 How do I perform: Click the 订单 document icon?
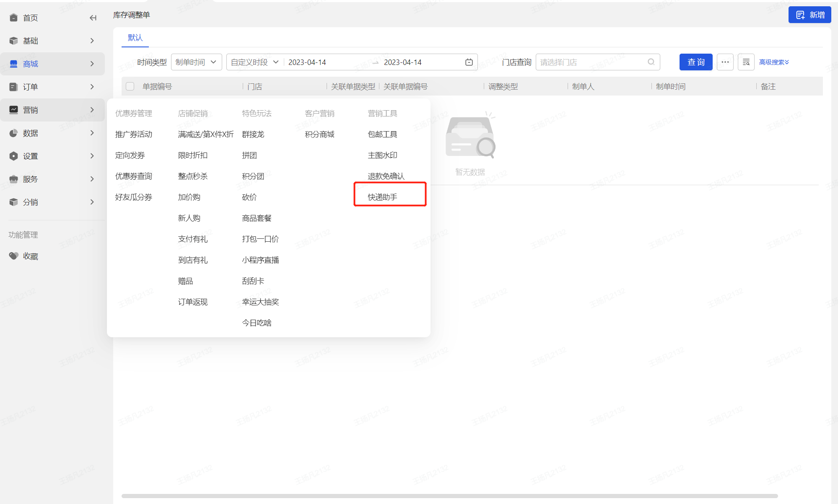tap(13, 87)
